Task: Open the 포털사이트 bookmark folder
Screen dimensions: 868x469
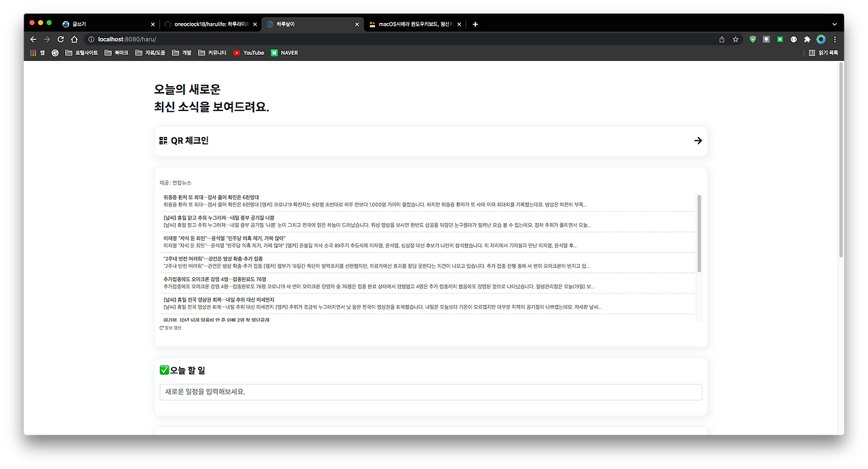Action: (81, 53)
